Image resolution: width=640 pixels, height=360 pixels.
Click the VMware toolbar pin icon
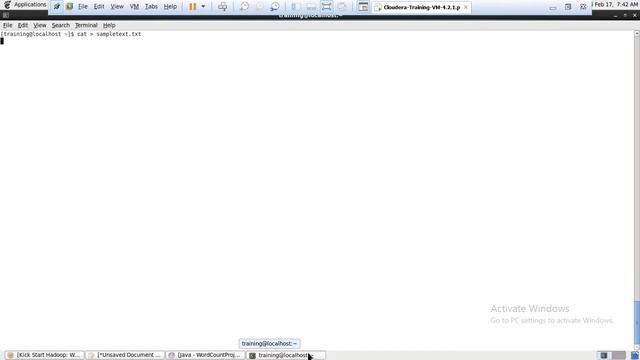click(57, 7)
